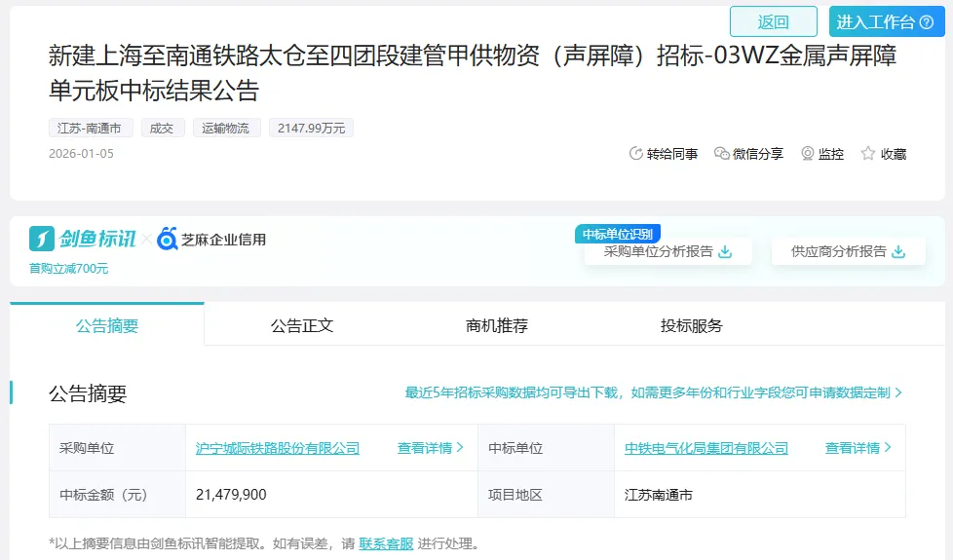Switch to the 公告正文 tab
The image size is (953, 560).
tap(302, 325)
